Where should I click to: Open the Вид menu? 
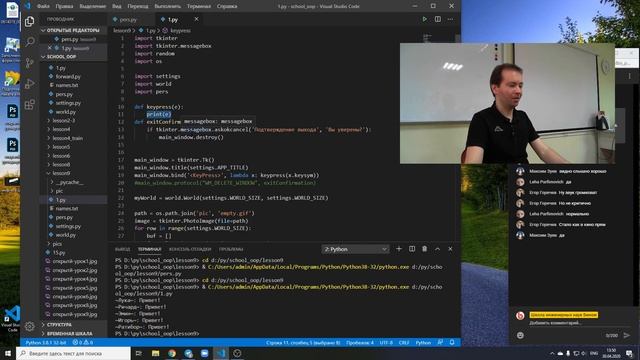(117, 6)
